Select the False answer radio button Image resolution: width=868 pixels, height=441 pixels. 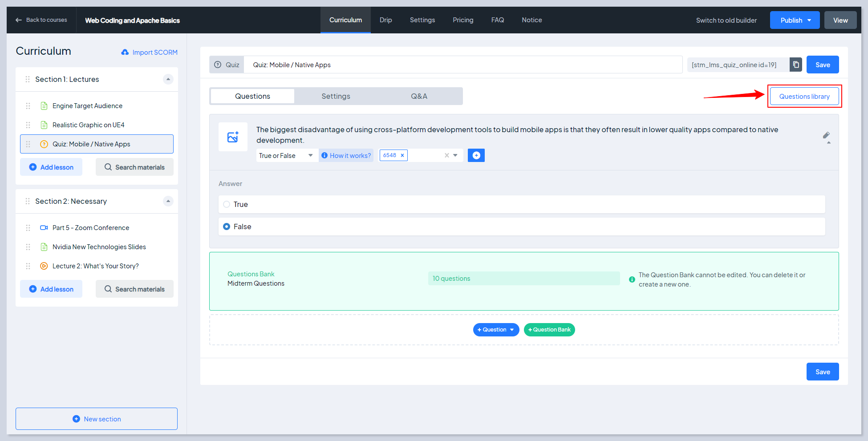pyautogui.click(x=227, y=227)
